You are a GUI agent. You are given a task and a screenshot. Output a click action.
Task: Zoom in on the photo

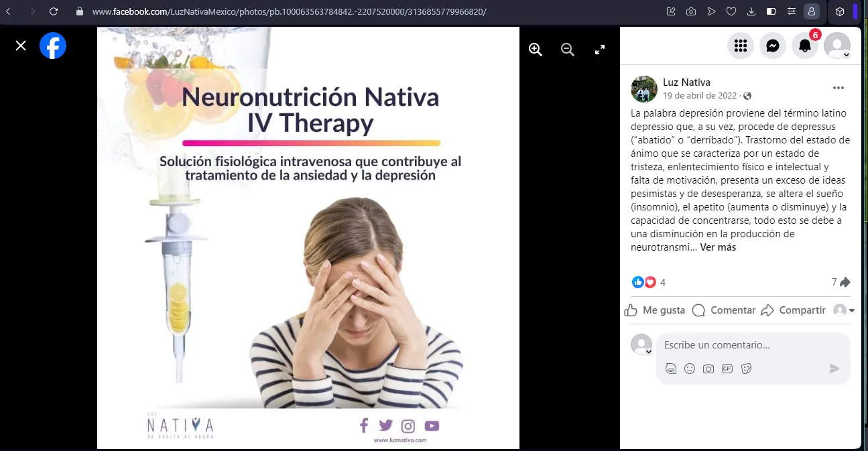tap(535, 50)
